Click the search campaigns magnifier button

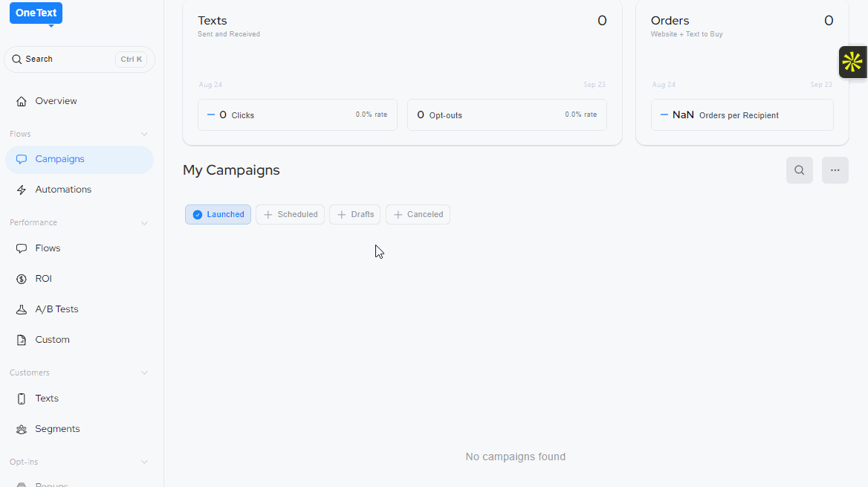pos(800,170)
